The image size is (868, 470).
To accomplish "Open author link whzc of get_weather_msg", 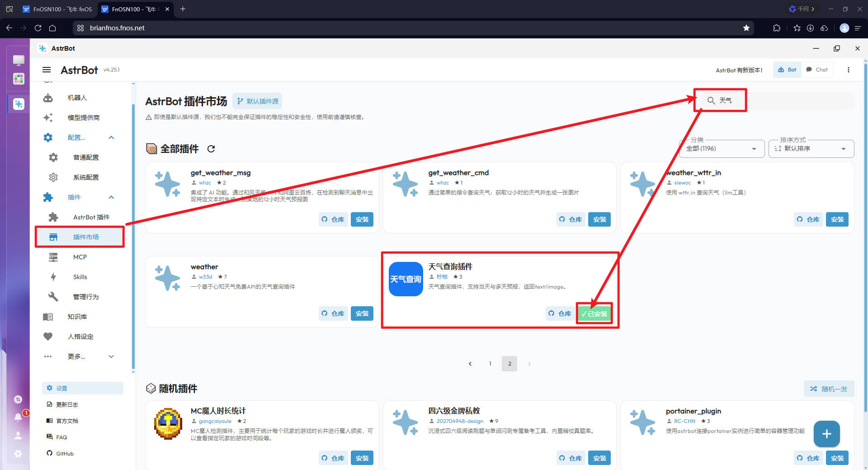I will [x=205, y=183].
